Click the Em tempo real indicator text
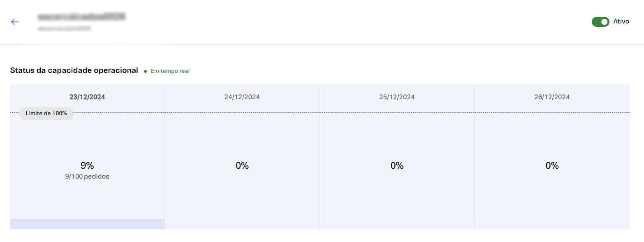 [170, 71]
